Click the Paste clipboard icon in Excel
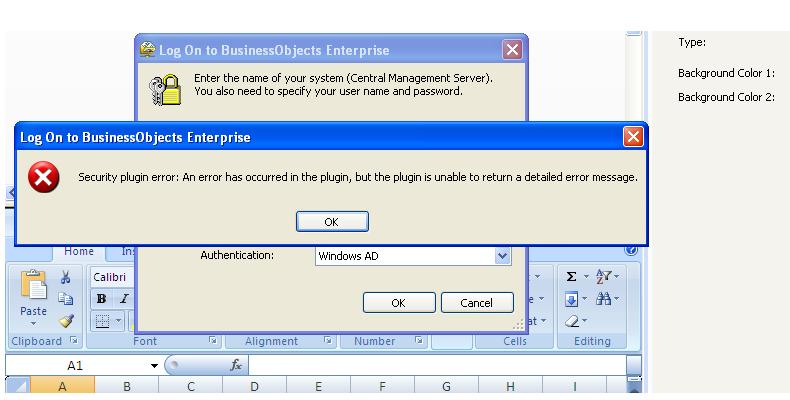 tap(33, 285)
